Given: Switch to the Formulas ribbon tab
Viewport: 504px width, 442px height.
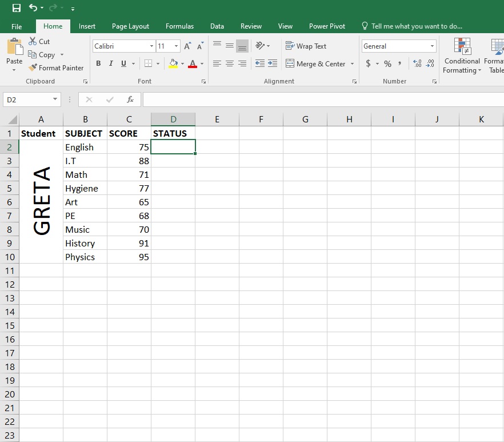Looking at the screenshot, I should point(179,26).
